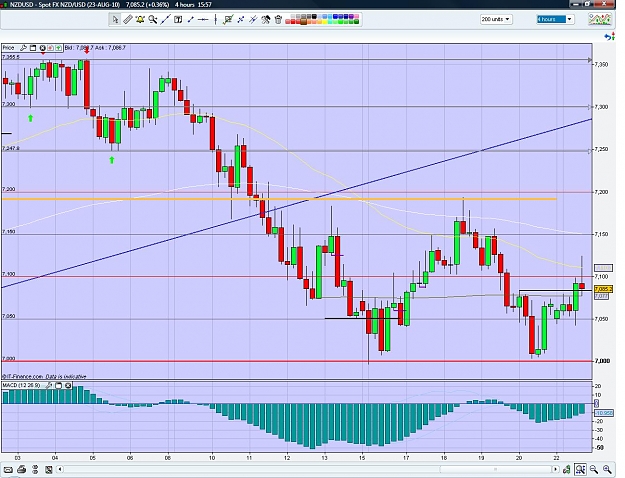
Task: Click the 4 hours timeframe field
Action: [551, 19]
